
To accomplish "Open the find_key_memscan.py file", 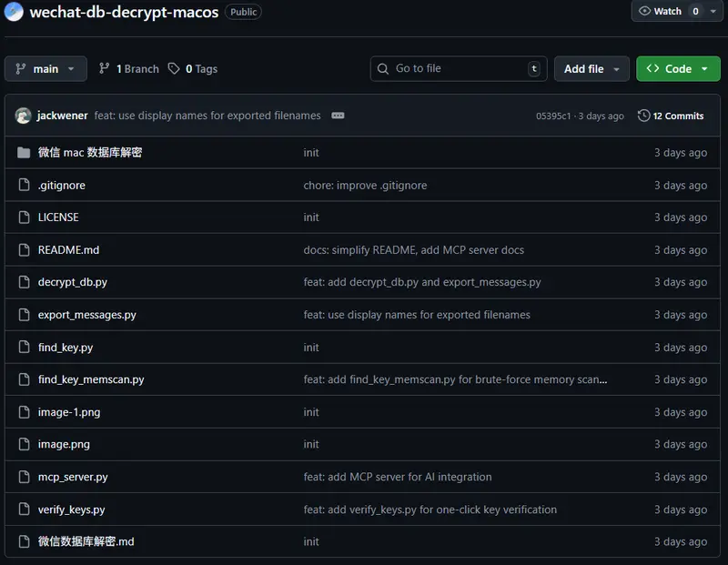I will tap(91, 379).
